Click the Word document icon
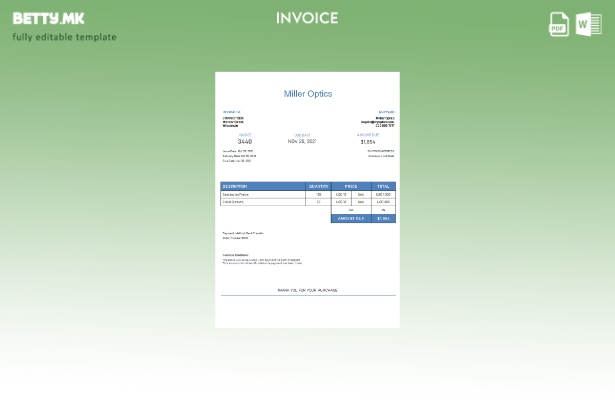The width and height of the screenshot is (615, 400). coord(588,25)
